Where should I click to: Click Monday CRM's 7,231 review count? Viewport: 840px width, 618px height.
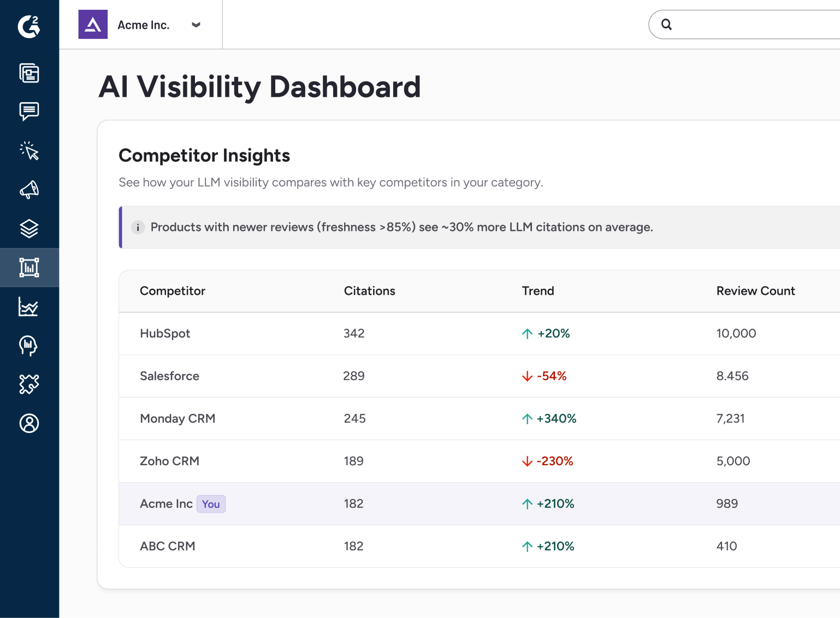click(x=731, y=419)
